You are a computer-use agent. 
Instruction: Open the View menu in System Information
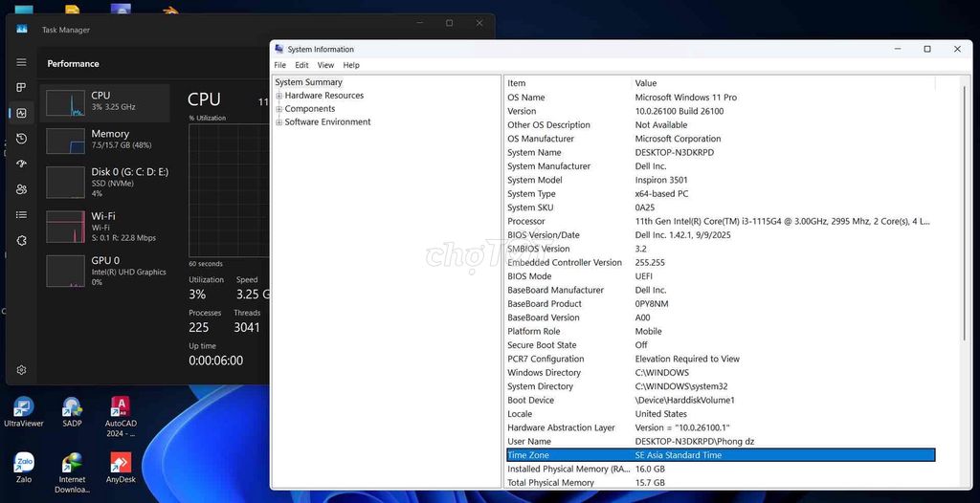click(325, 65)
